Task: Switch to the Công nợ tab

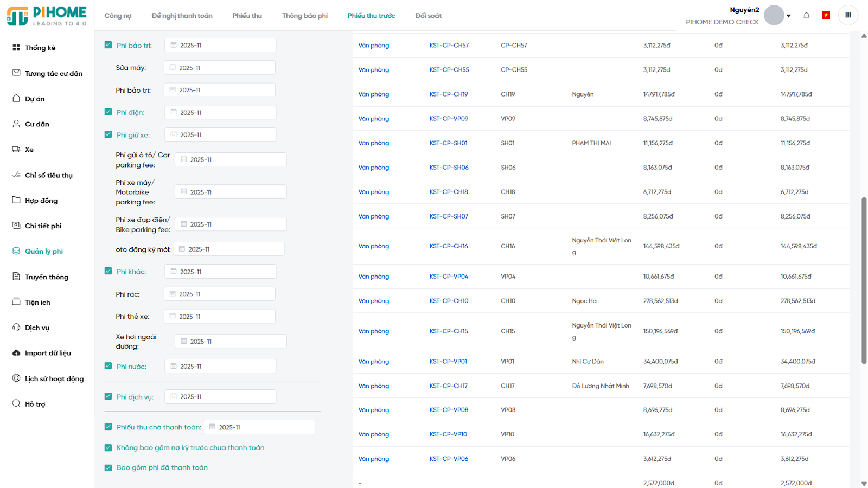Action: click(x=118, y=16)
